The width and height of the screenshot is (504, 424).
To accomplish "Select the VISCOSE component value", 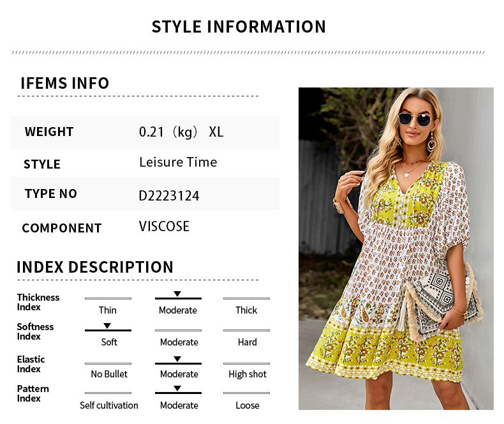I will pyautogui.click(x=164, y=227).
